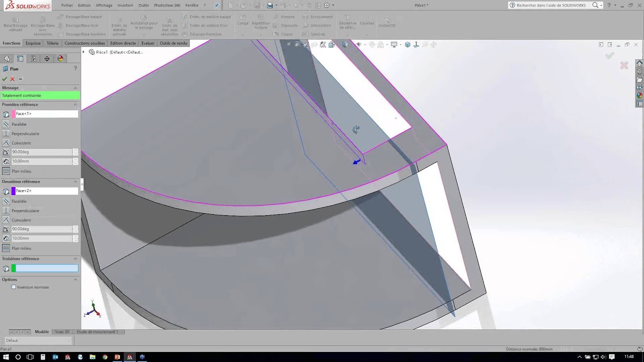This screenshot has width=644, height=362.
Task: Open the FeatureManager design tree tab icon
Action: (7, 58)
